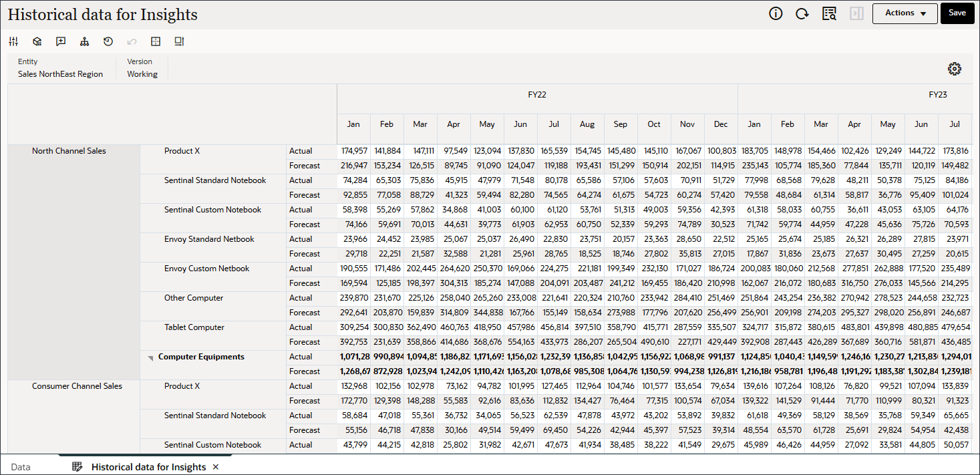
Task: Open the form settings gear
Action: pyautogui.click(x=954, y=69)
